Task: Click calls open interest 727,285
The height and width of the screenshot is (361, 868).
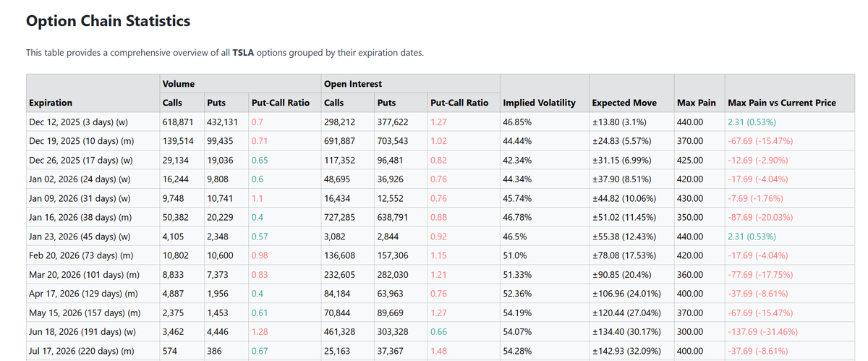Action: [x=339, y=217]
